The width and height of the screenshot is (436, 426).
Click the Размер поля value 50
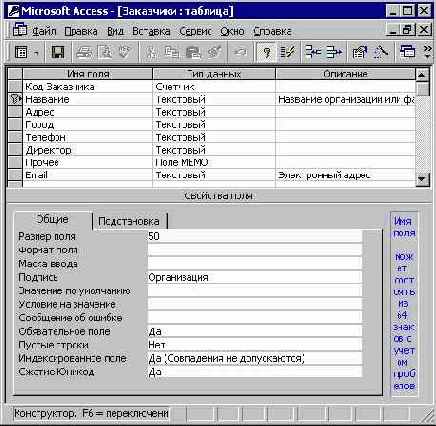[255, 236]
